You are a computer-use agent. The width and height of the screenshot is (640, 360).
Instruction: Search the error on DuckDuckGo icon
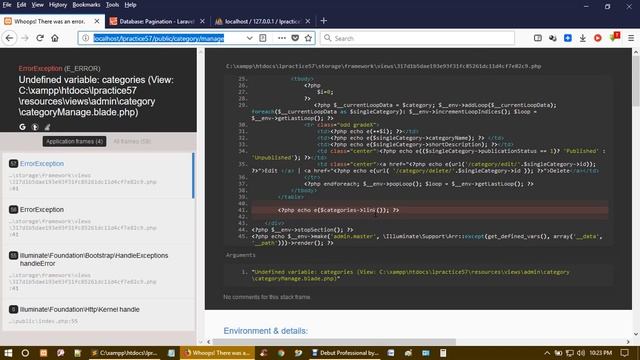35,127
